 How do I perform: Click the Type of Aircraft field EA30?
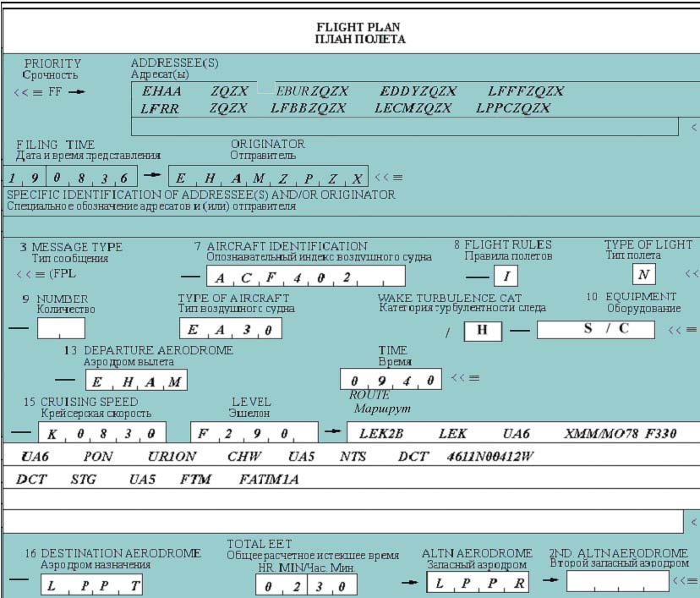point(230,329)
